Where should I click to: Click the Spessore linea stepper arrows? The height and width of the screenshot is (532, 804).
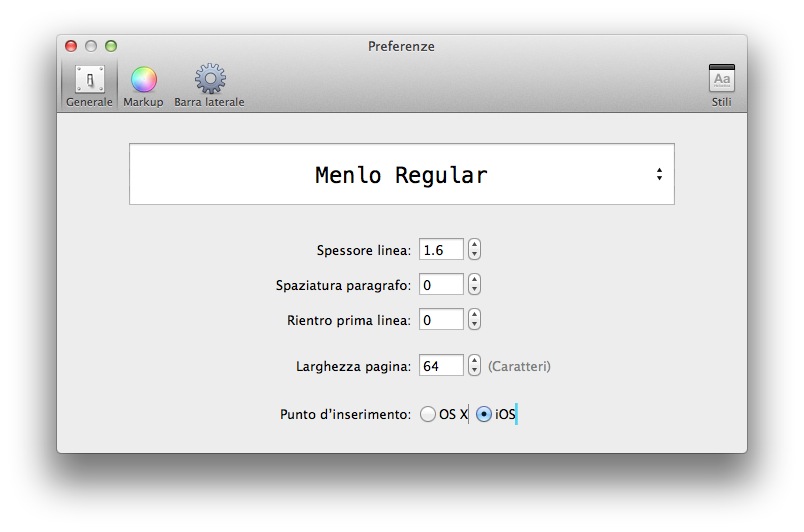[474, 249]
